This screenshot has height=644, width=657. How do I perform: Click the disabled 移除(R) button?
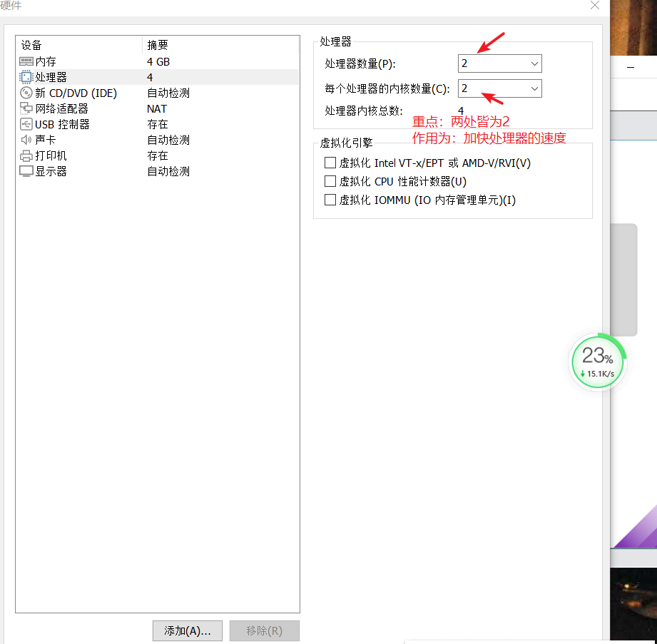(265, 630)
